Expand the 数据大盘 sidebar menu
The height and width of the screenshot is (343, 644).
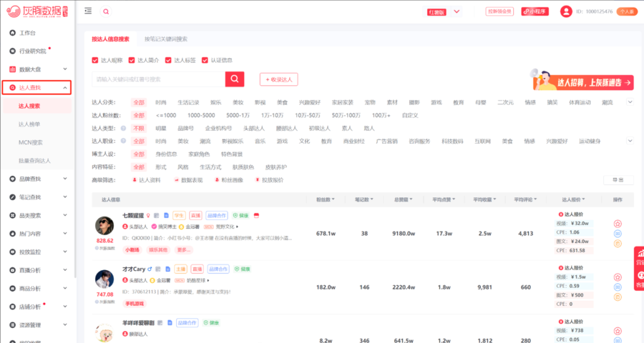pyautogui.click(x=65, y=69)
